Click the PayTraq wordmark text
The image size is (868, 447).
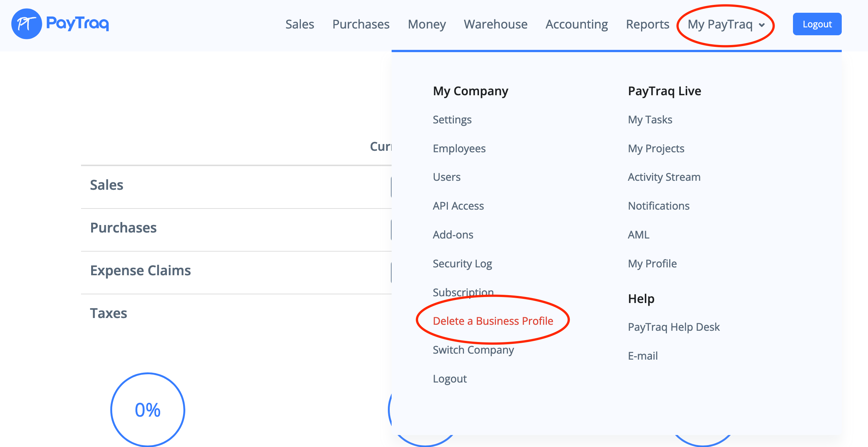[x=77, y=23]
